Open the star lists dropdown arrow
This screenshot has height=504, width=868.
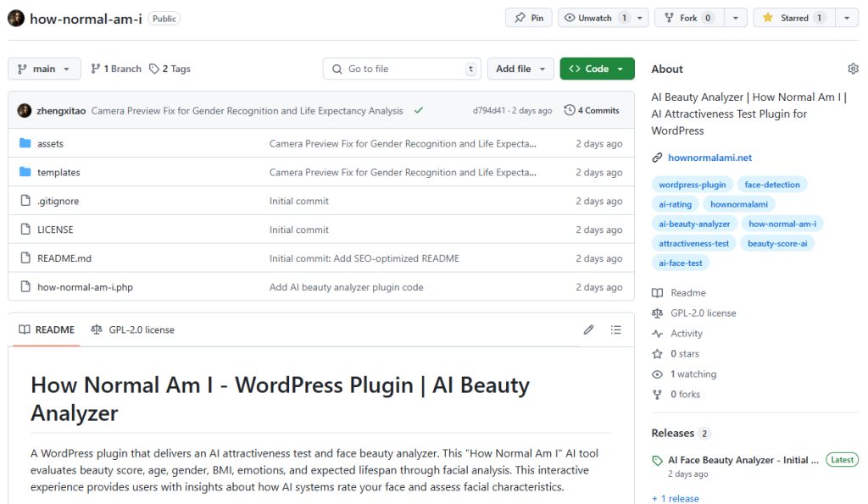[847, 18]
